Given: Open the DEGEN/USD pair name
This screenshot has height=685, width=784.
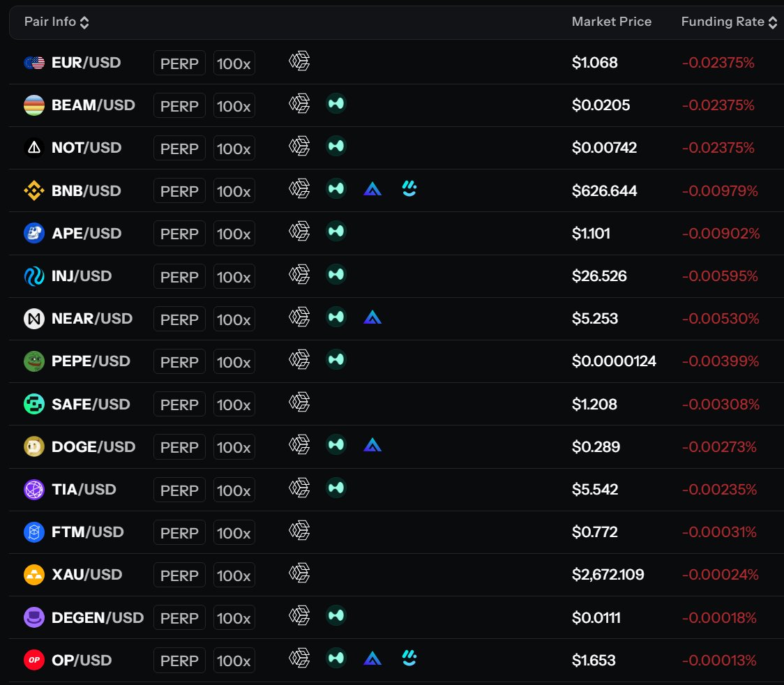Looking at the screenshot, I should point(98,618).
